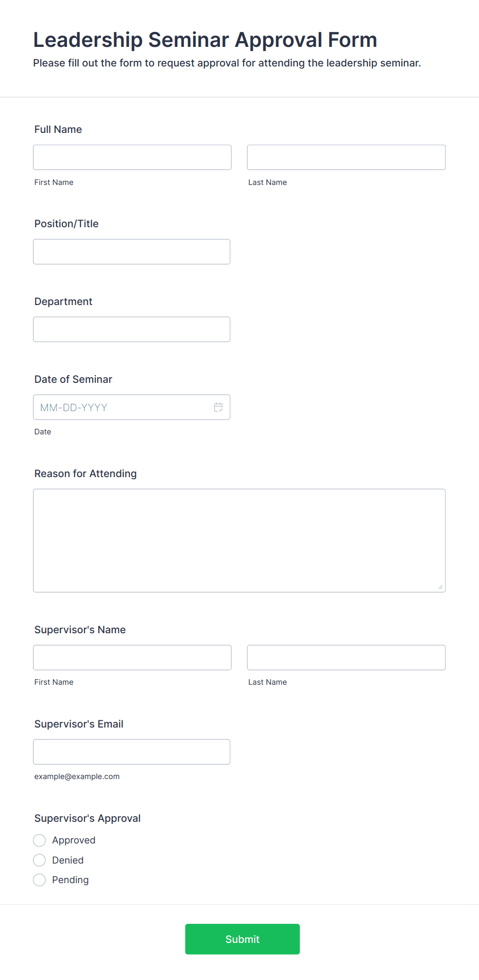Focus the Full Name first name field
The height and width of the screenshot is (980, 479).
tap(132, 157)
